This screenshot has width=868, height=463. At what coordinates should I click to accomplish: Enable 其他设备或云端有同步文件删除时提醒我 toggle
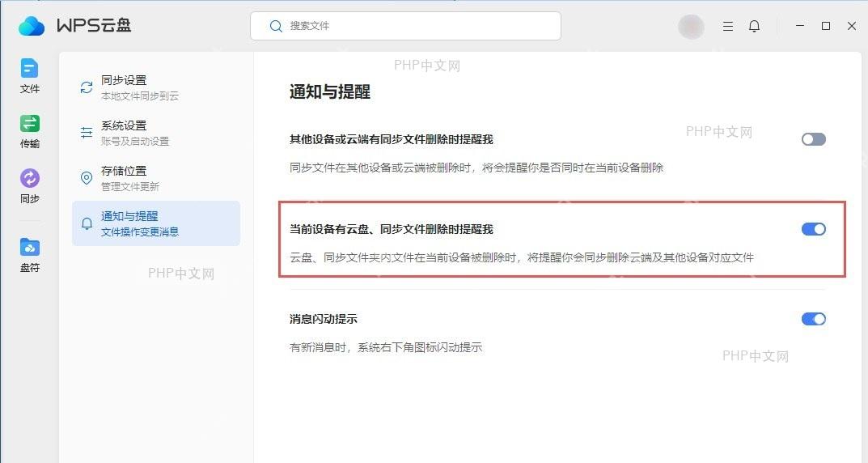point(813,139)
